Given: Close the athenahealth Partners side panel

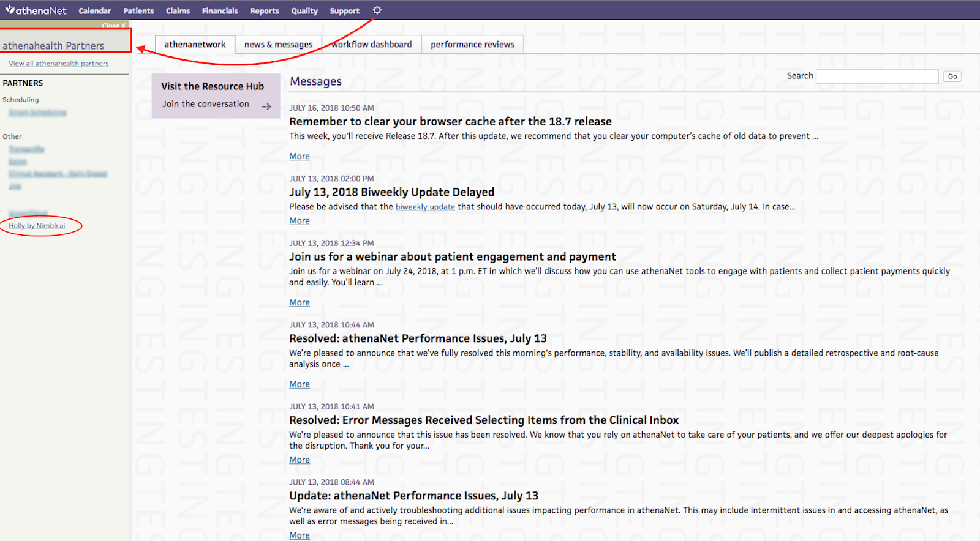Looking at the screenshot, I should point(114,26).
